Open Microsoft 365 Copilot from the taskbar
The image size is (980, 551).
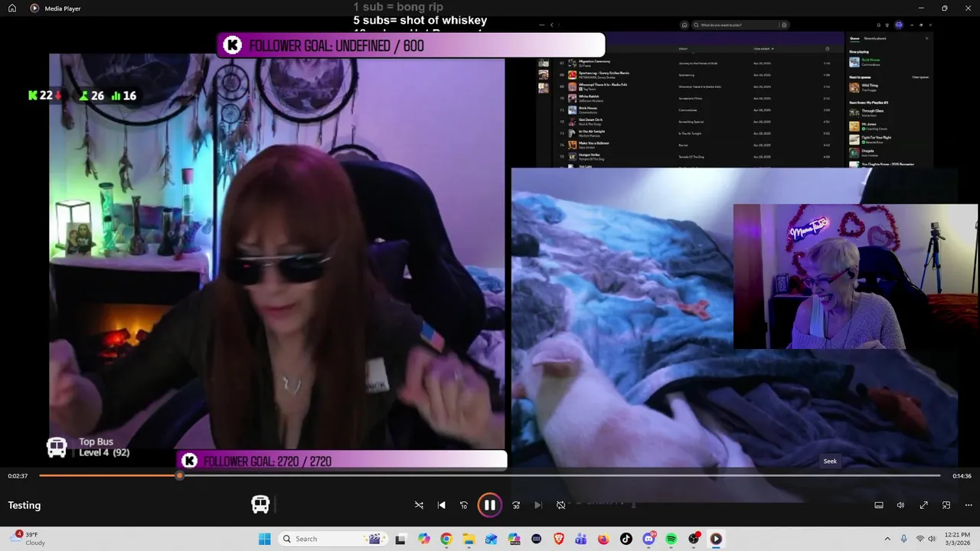pyautogui.click(x=514, y=539)
